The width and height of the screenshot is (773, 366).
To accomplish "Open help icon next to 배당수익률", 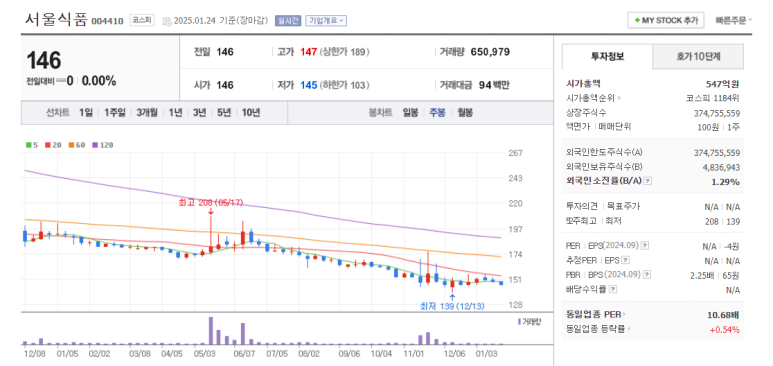I will point(613,290).
